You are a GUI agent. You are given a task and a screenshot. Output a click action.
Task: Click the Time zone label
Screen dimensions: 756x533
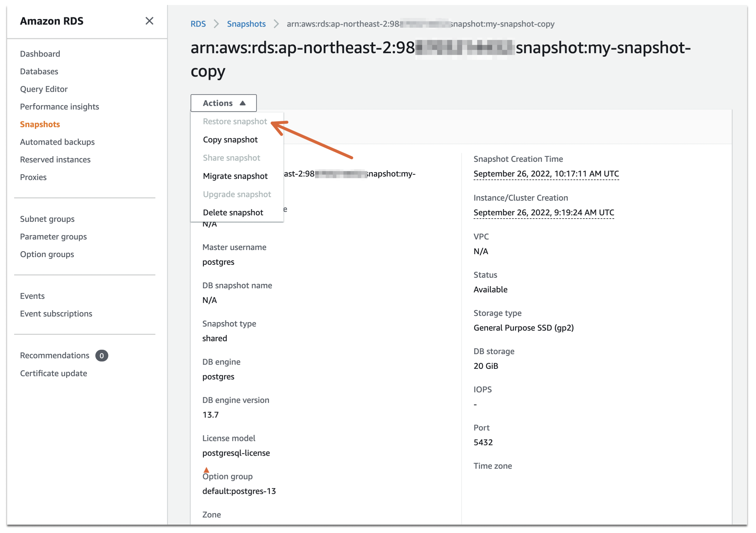point(493,466)
